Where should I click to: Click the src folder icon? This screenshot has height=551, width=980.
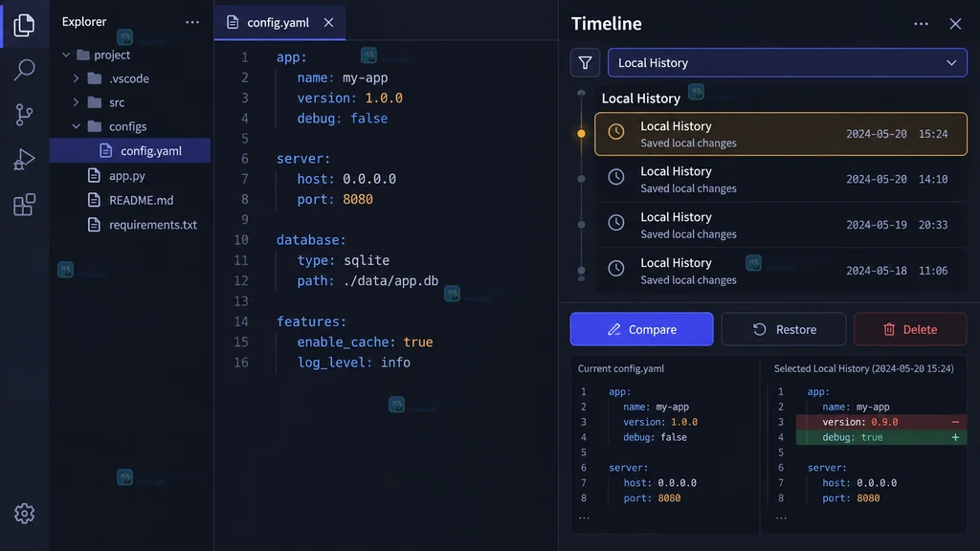(x=95, y=101)
